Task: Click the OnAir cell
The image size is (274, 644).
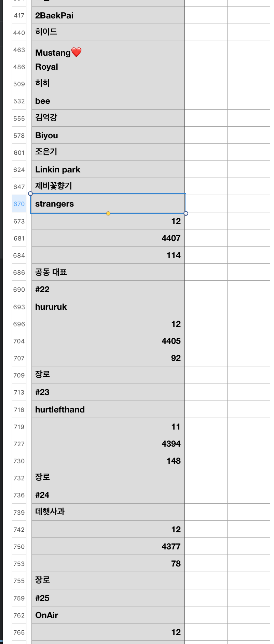Action: tap(108, 615)
